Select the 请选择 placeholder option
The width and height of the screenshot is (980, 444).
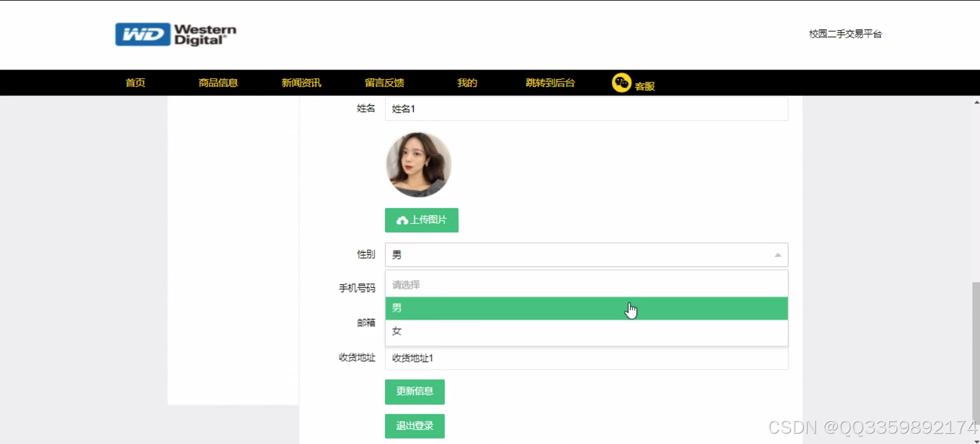click(587, 284)
